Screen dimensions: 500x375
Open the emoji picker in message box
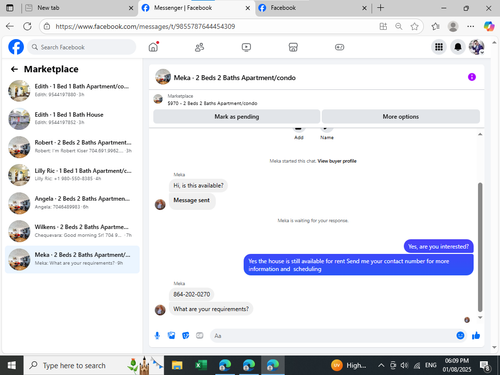point(460,335)
